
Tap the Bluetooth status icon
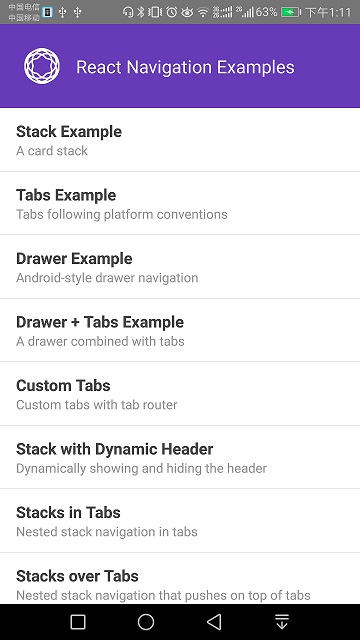click(141, 12)
